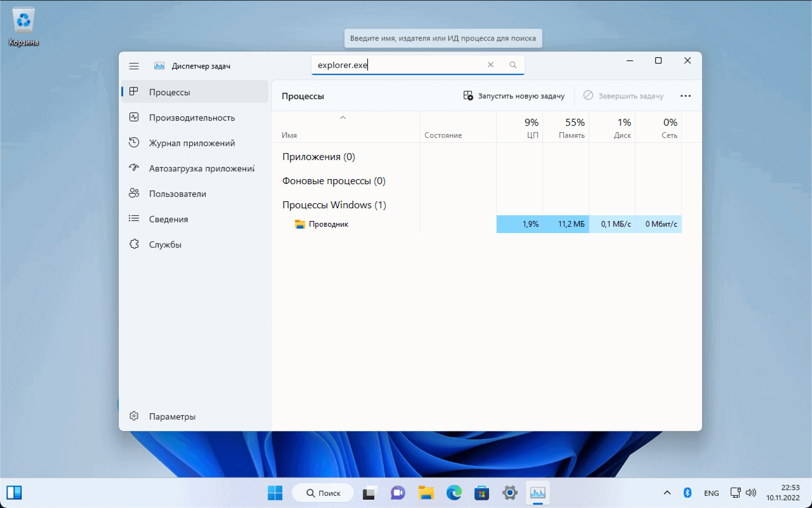
Task: Clear the explorer.exe search text
Action: tap(490, 65)
